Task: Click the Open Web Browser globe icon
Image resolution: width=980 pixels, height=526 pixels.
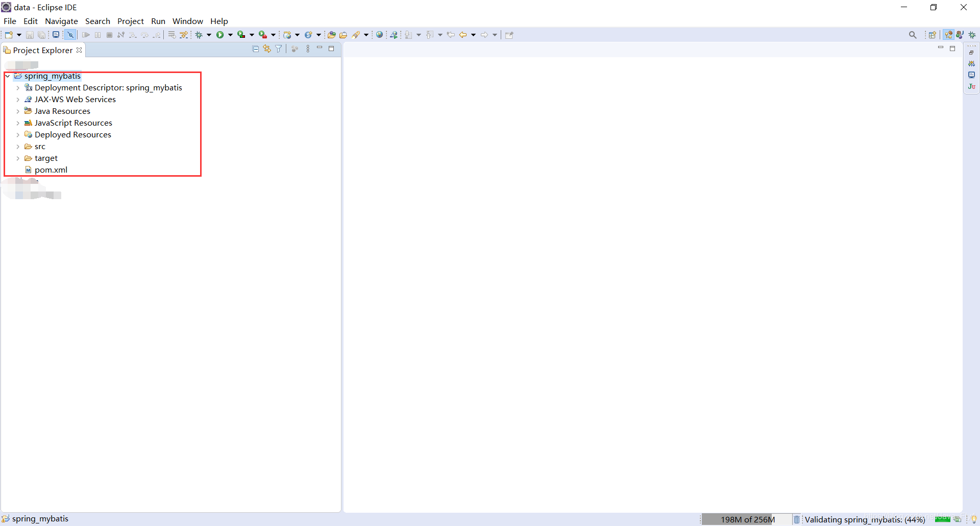Action: pos(379,35)
